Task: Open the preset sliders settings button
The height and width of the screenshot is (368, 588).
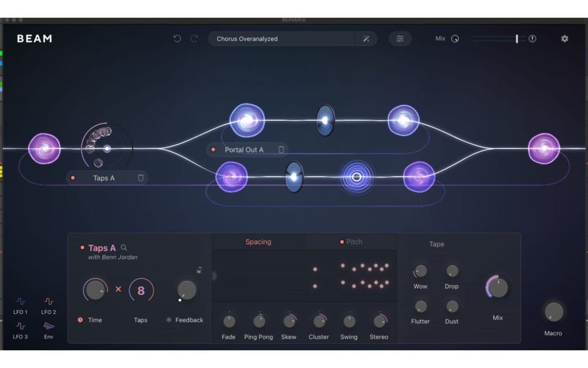Action: click(400, 39)
